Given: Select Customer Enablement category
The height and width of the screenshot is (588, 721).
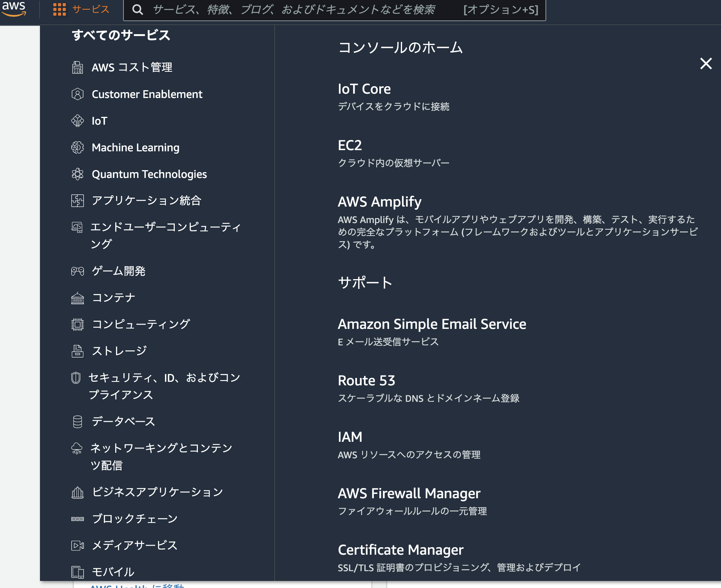Looking at the screenshot, I should pos(147,94).
